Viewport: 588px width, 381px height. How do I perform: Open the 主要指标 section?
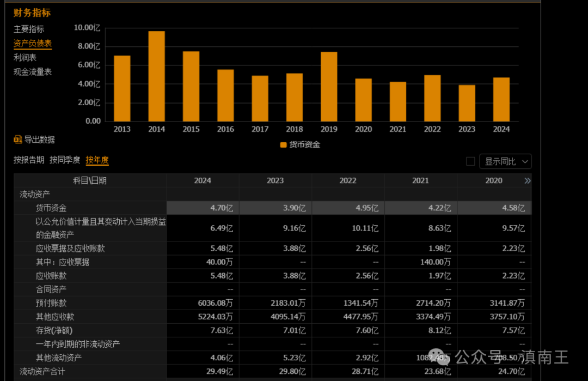coord(29,29)
